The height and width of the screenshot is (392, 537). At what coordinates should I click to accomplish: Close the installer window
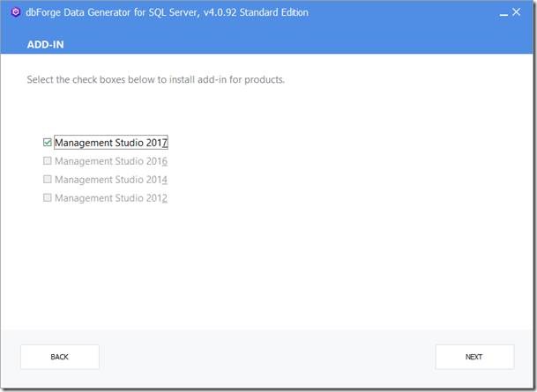[x=516, y=12]
